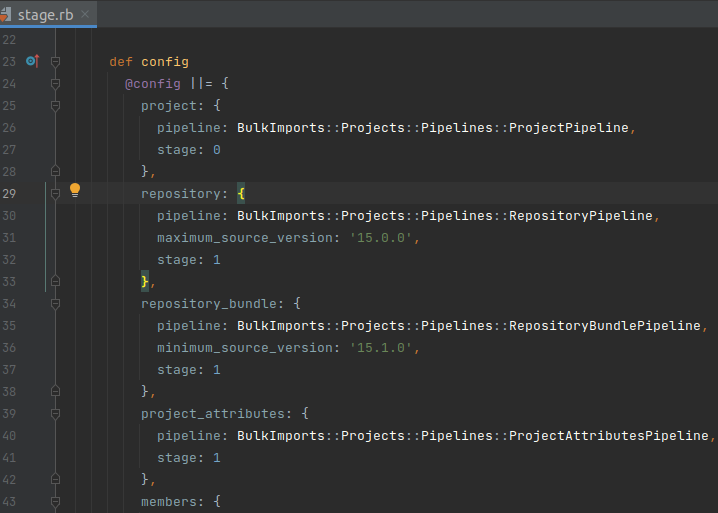Click the override gutter icon on line 23
Screen dimensions: 718x513
[31, 61]
